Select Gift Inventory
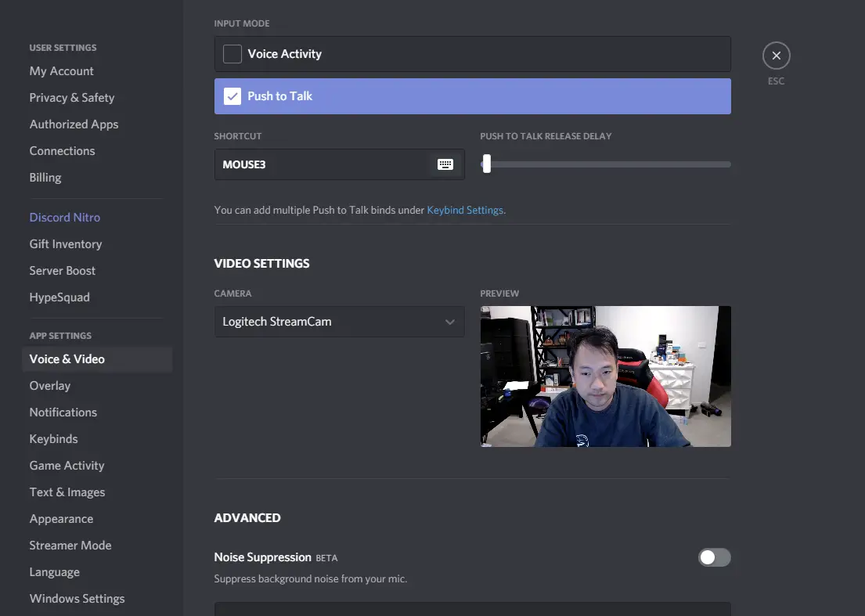The image size is (865, 616). click(x=66, y=243)
